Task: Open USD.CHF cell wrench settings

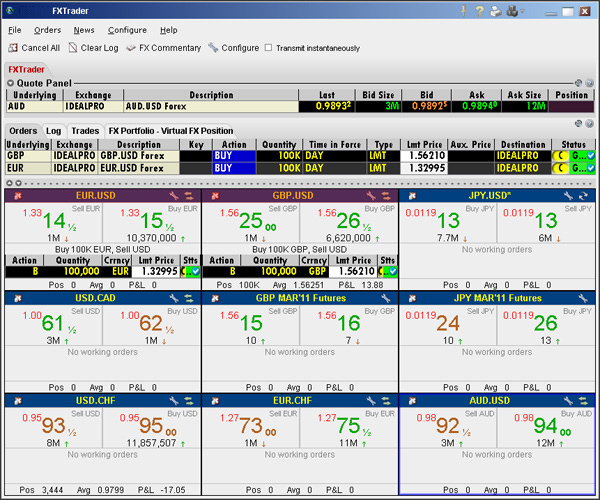Action: [174, 401]
